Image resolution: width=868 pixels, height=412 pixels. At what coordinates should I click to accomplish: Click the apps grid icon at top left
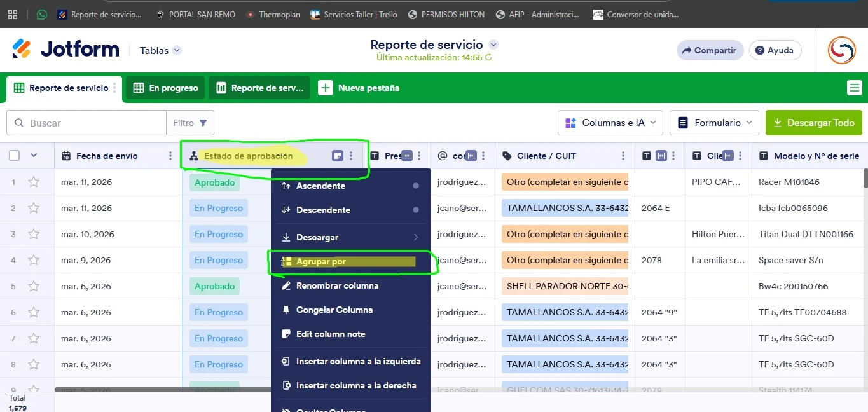click(x=12, y=14)
